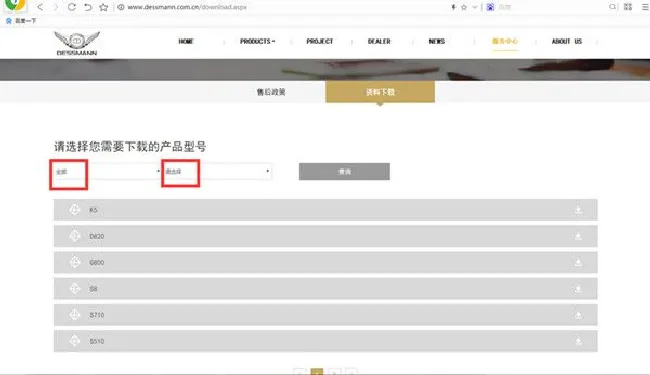
Task: Go back with the browser back arrow
Action: 40,7
